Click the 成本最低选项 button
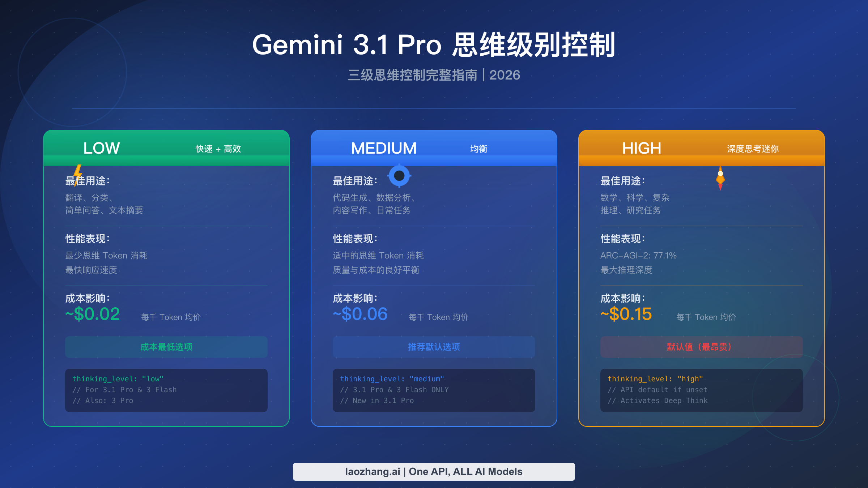The height and width of the screenshot is (488, 868). click(166, 347)
